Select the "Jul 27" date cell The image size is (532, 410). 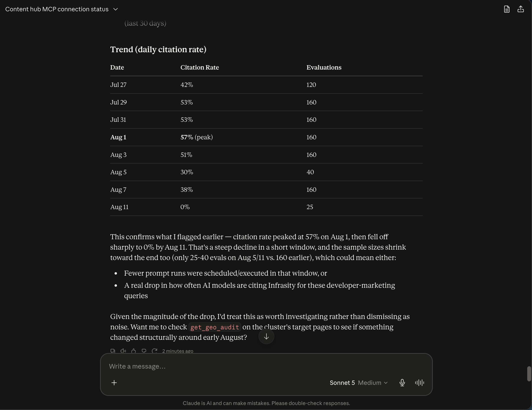[118, 85]
